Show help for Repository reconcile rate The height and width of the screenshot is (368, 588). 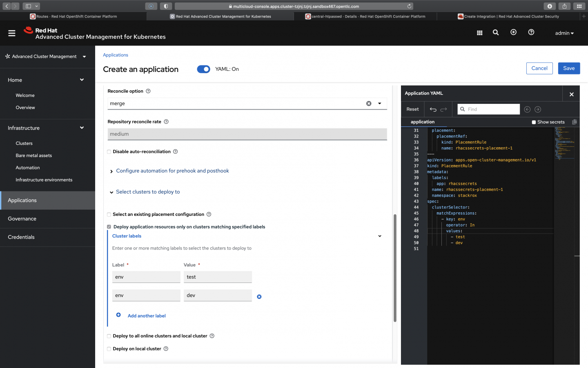point(166,121)
